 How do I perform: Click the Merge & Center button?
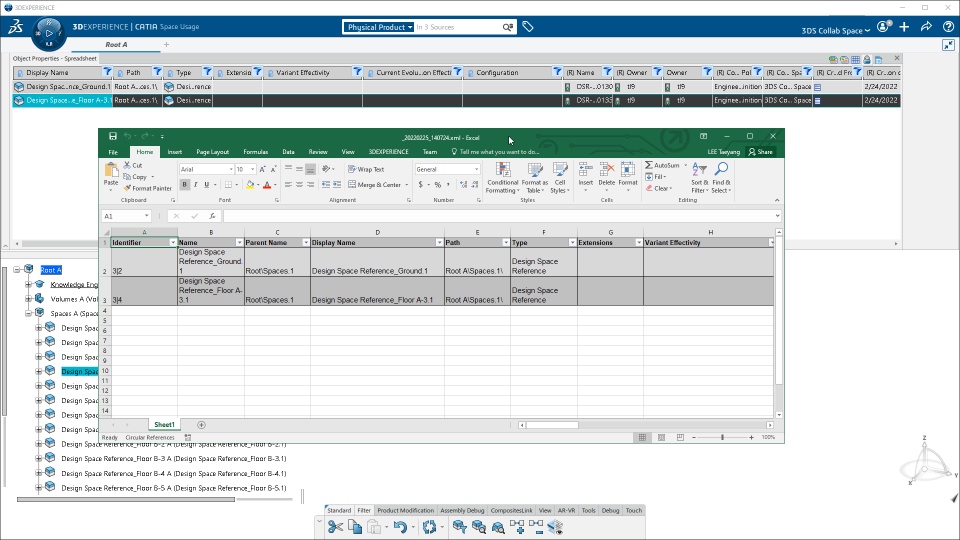(374, 184)
